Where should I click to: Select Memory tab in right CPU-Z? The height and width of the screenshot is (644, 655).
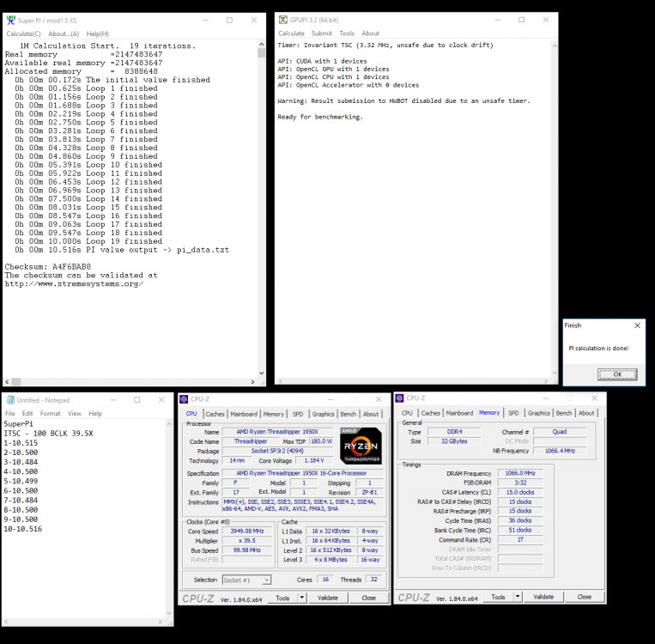click(x=489, y=412)
